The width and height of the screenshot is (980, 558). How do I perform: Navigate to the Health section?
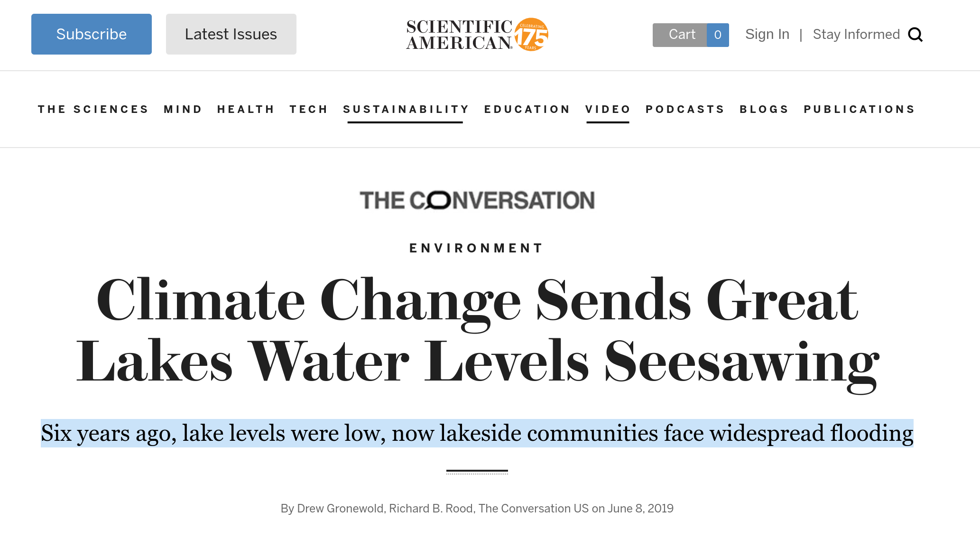pyautogui.click(x=246, y=110)
